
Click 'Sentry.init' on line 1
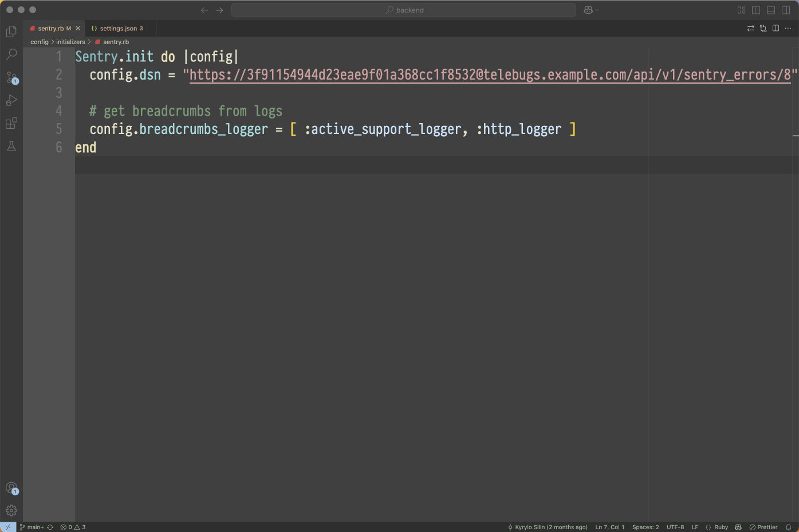click(x=115, y=57)
